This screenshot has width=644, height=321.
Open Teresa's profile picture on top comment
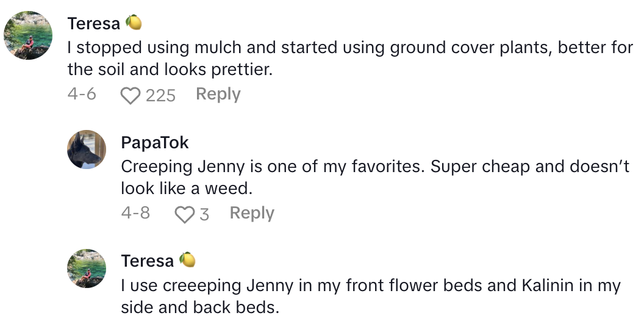pos(28,35)
